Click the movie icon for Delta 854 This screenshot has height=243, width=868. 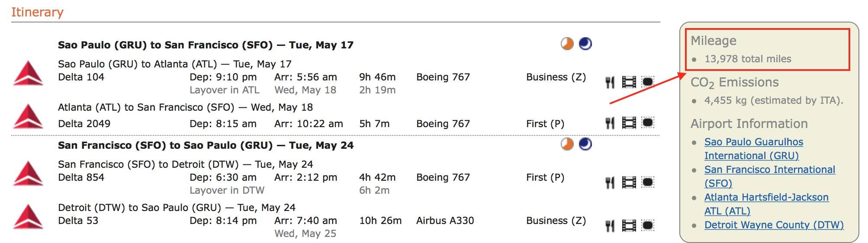click(x=629, y=182)
